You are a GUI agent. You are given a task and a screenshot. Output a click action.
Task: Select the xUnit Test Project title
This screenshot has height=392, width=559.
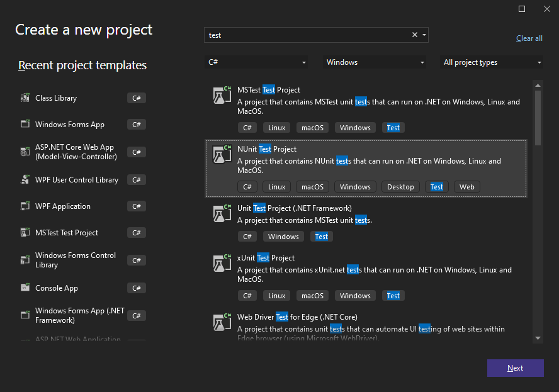coord(266,257)
